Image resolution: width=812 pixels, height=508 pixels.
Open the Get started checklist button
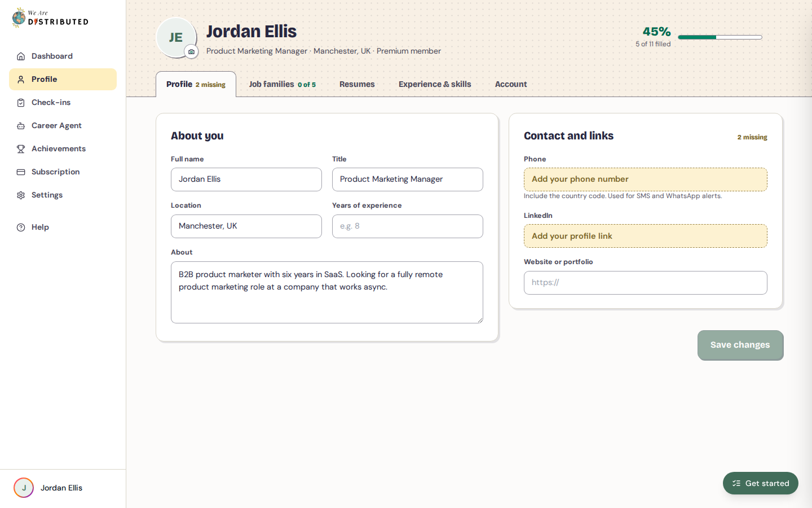click(x=761, y=483)
